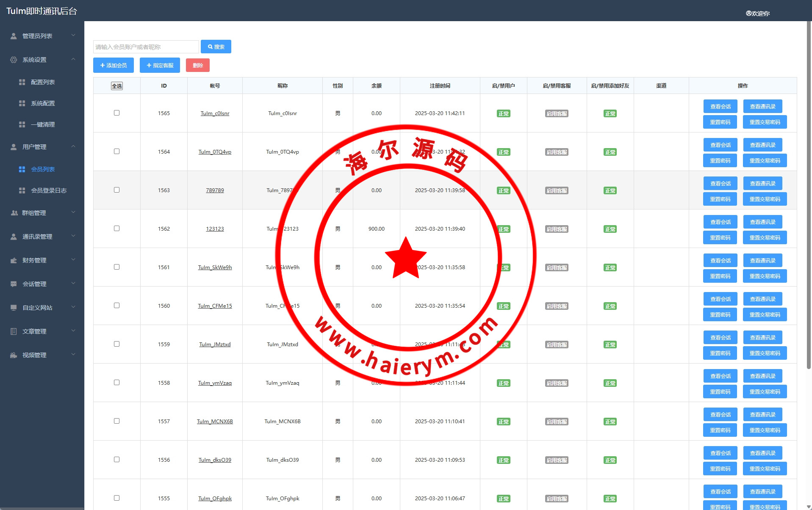Screen dimensions: 812x510
Task: Click the session management chat icon
Action: pos(14,284)
